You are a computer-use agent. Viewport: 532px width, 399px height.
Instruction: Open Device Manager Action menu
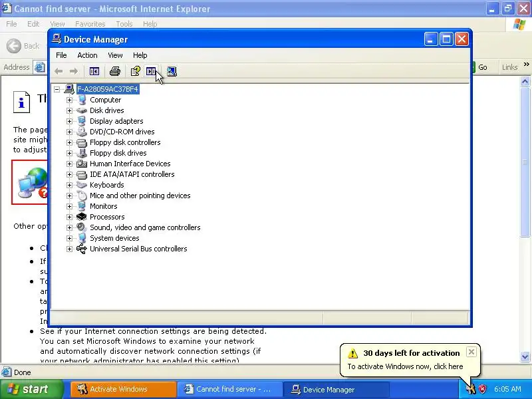click(87, 55)
